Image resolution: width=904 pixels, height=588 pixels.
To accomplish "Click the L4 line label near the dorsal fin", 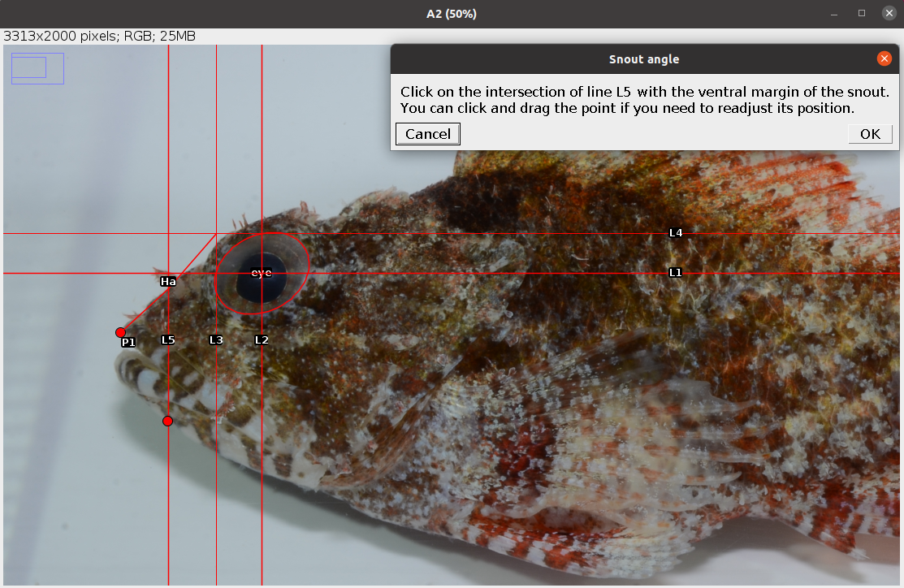I will pos(675,232).
